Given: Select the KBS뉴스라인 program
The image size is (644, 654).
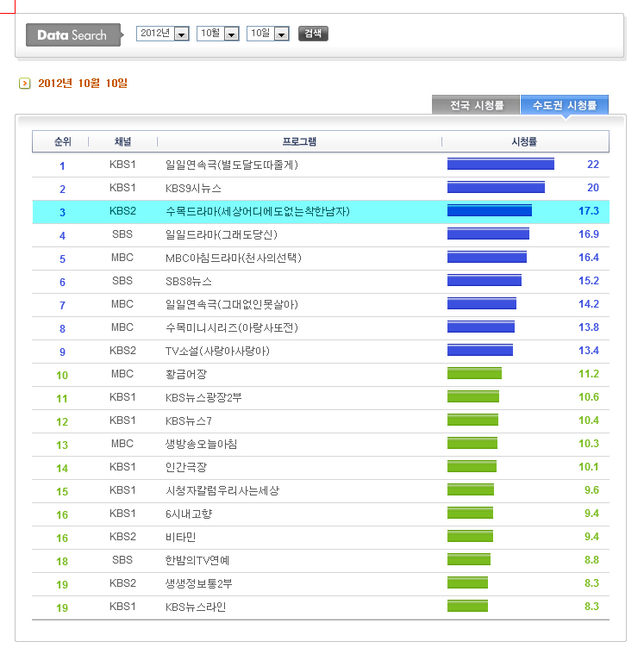Looking at the screenshot, I should pos(196,607).
